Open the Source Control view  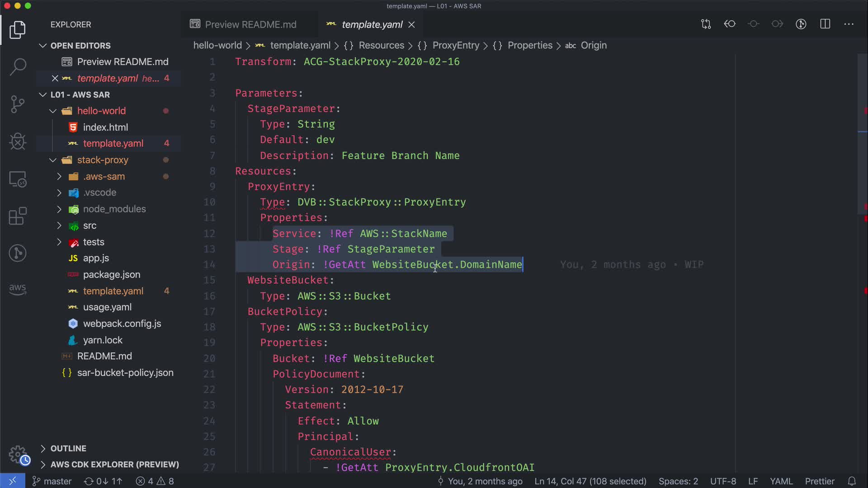coord(18,104)
